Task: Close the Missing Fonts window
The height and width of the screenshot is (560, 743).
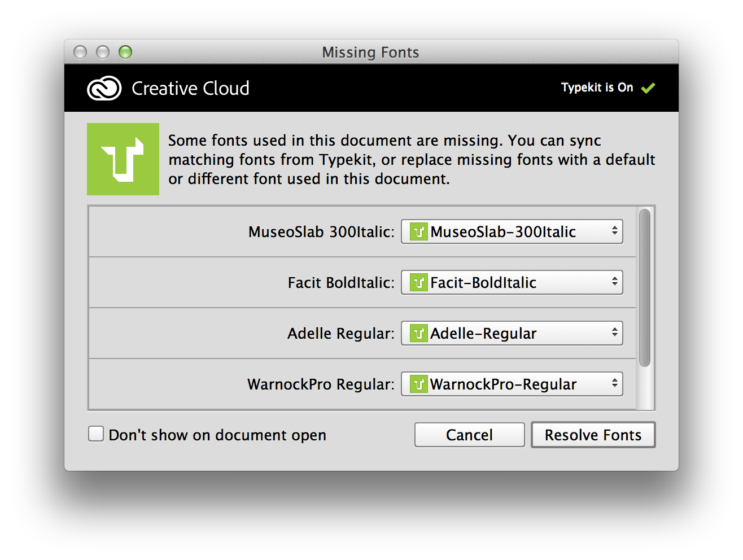Action: (x=80, y=52)
